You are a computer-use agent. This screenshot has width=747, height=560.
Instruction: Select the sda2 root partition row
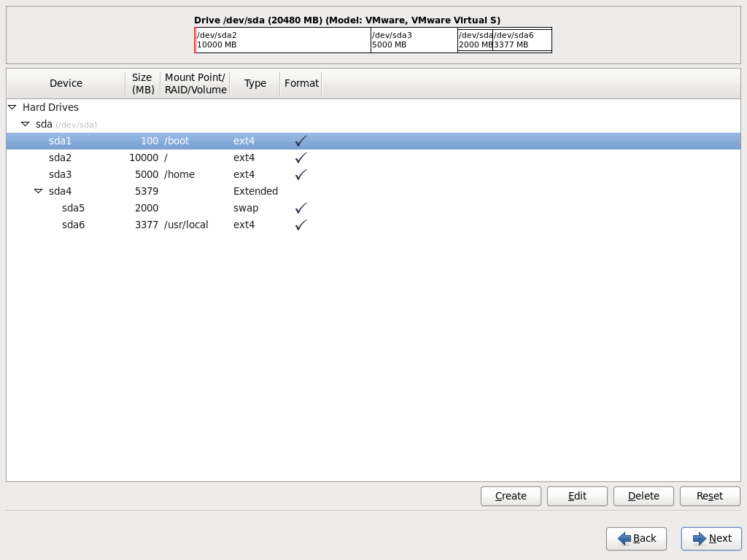pyautogui.click(x=109, y=157)
